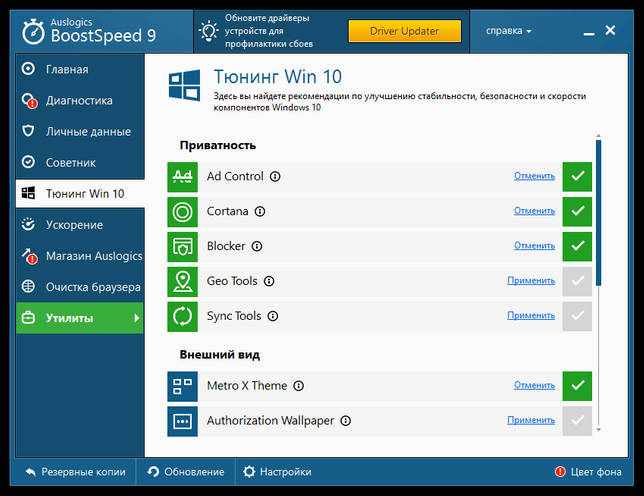
Task: Open the Советник section
Action: [80, 163]
